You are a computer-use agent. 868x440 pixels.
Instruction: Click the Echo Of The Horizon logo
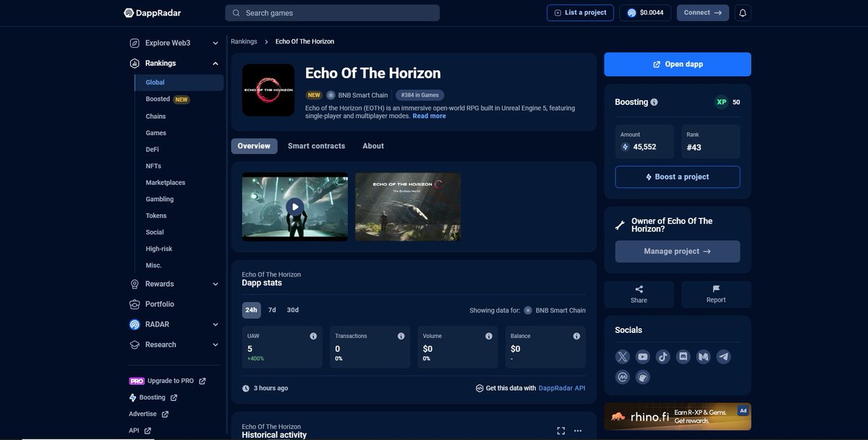[268, 90]
